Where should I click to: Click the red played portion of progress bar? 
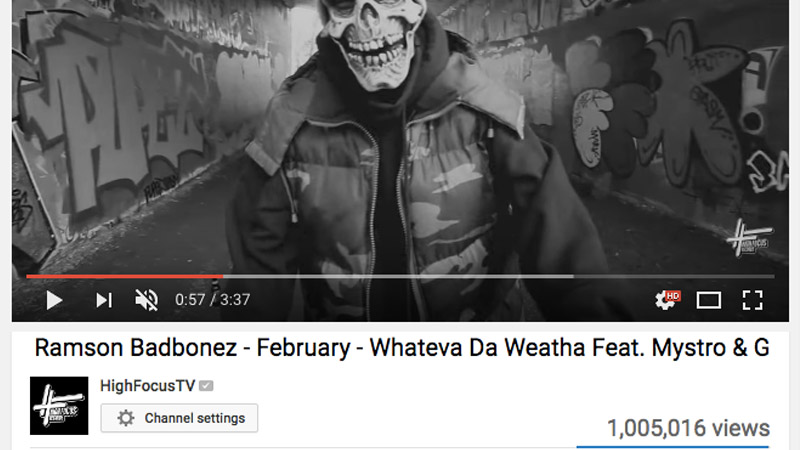[x=124, y=277]
